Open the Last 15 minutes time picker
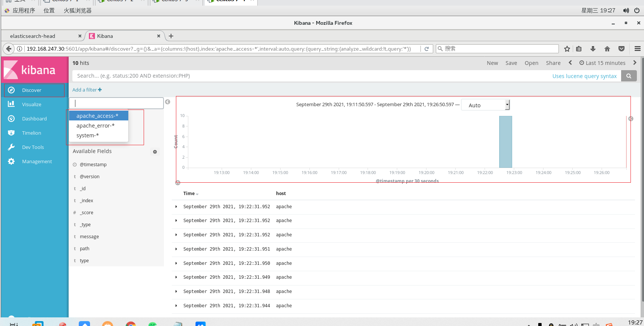 (x=602, y=63)
